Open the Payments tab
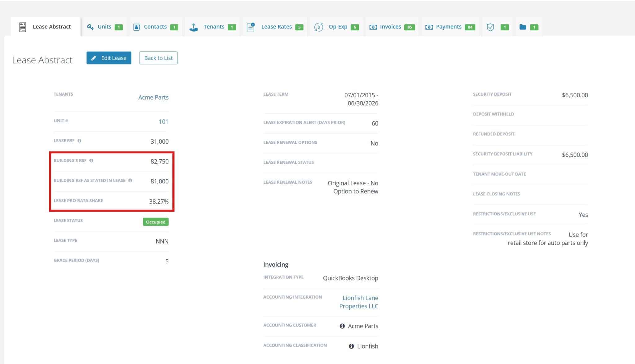Screen dimensions: 635x364 click(x=448, y=27)
